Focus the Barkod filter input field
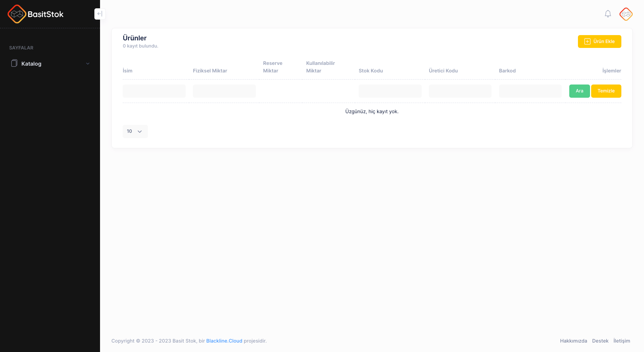This screenshot has height=352, width=644. click(x=530, y=91)
